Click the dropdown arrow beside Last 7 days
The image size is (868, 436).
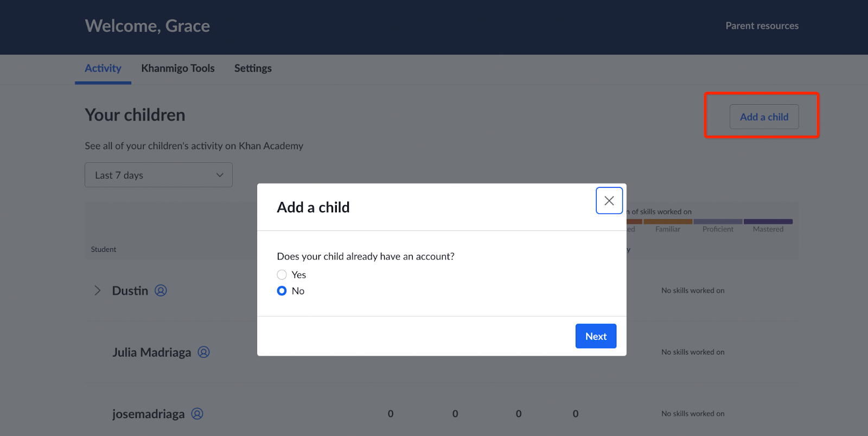(220, 175)
